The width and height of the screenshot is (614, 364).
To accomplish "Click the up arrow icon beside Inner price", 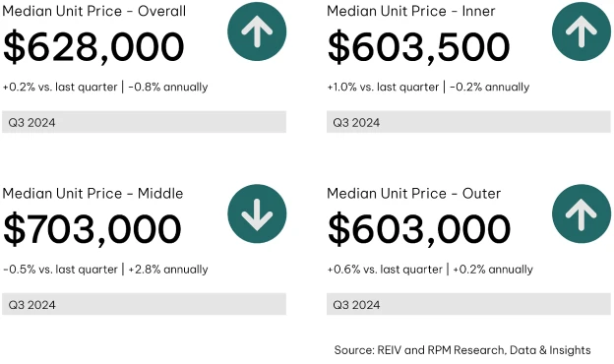I will pyautogui.click(x=582, y=31).
